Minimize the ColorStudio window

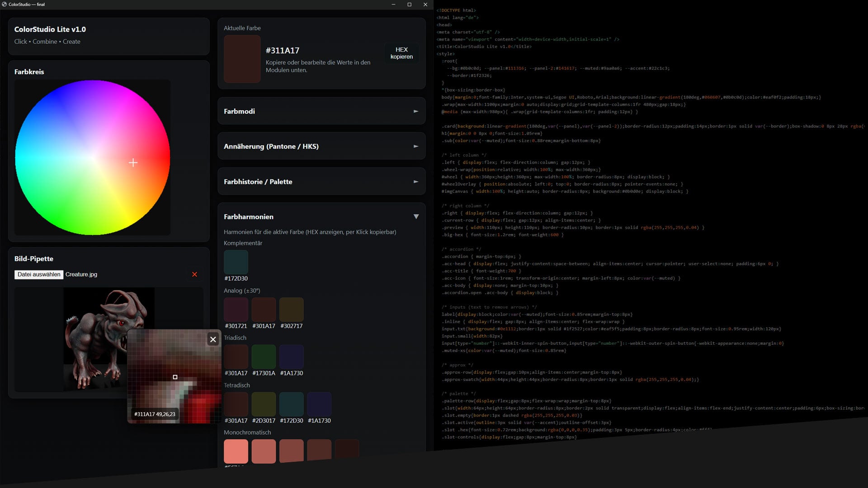(393, 5)
